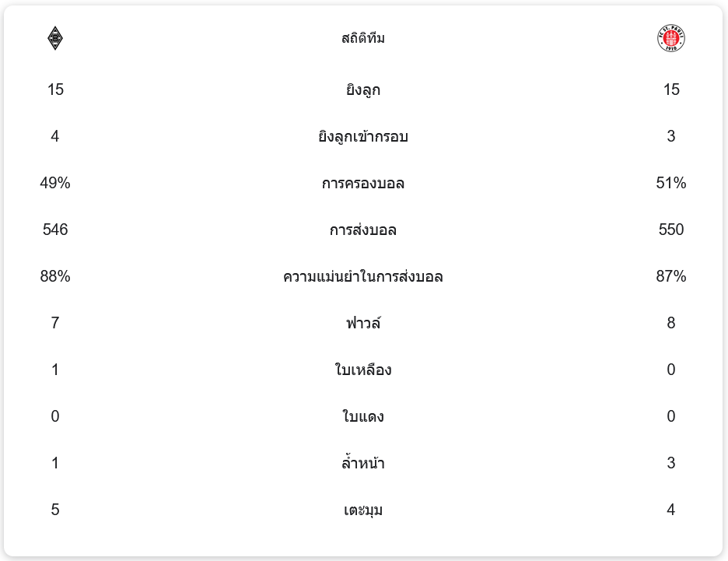Select the 550 passes value
Viewport: 728px width, 561px height.
[671, 230]
